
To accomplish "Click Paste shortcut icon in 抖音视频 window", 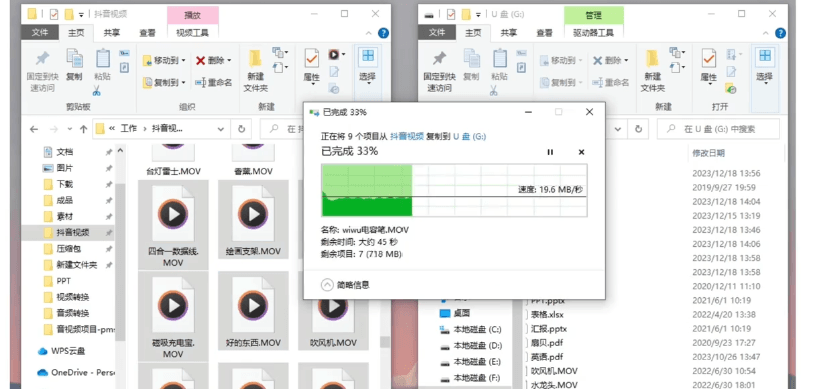I will pos(124,67).
